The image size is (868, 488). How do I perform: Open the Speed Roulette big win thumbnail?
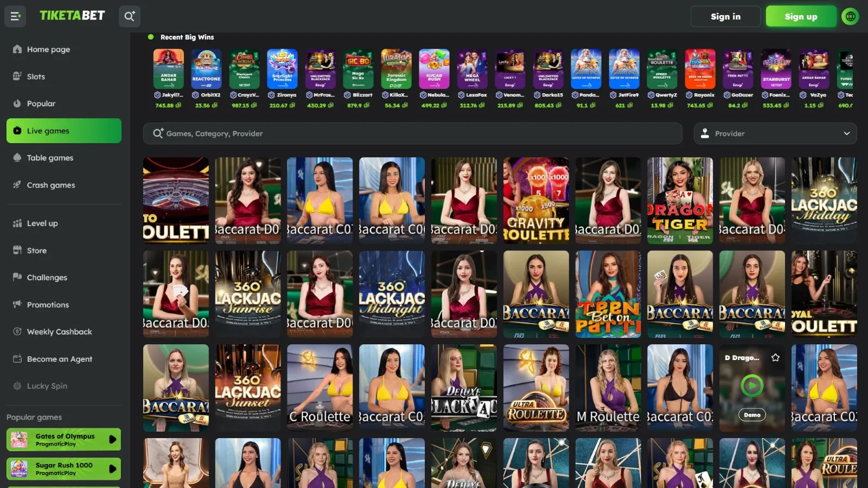[x=662, y=69]
